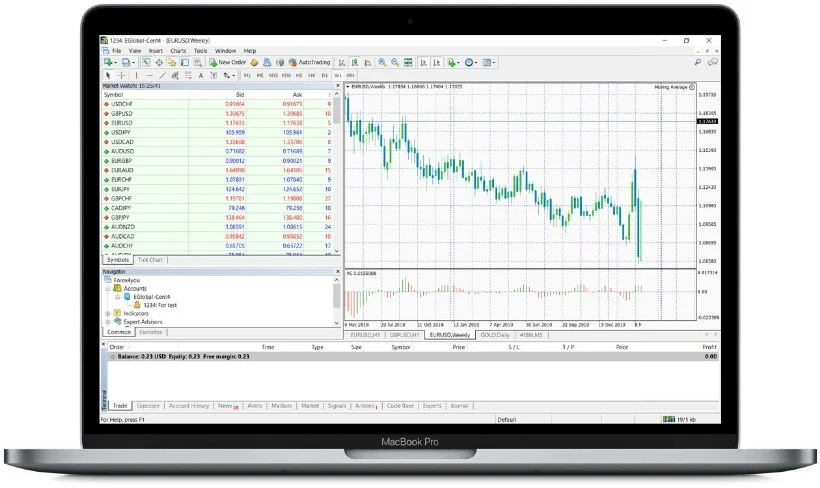Screen dimensions: 820x488
Task: Open the Strategy Tester icon
Action: (x=198, y=62)
